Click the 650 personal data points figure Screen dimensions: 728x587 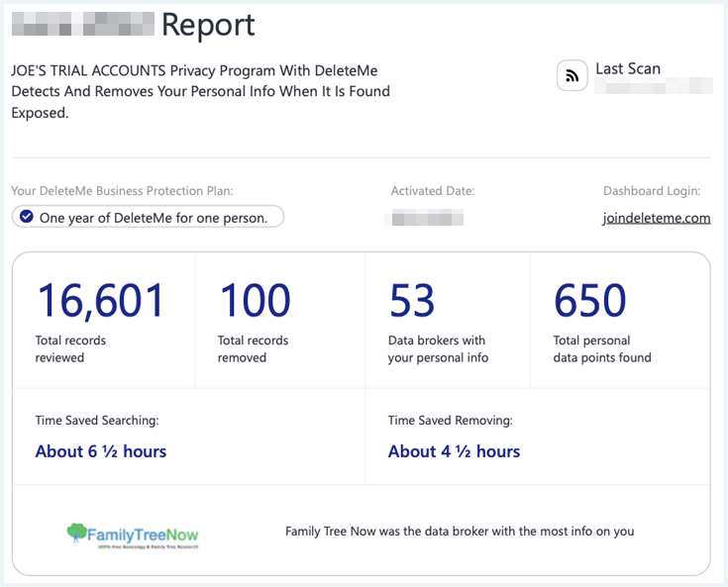pyautogui.click(x=590, y=301)
